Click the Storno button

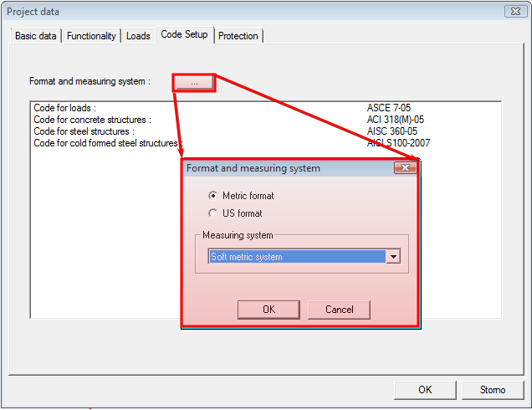493,390
